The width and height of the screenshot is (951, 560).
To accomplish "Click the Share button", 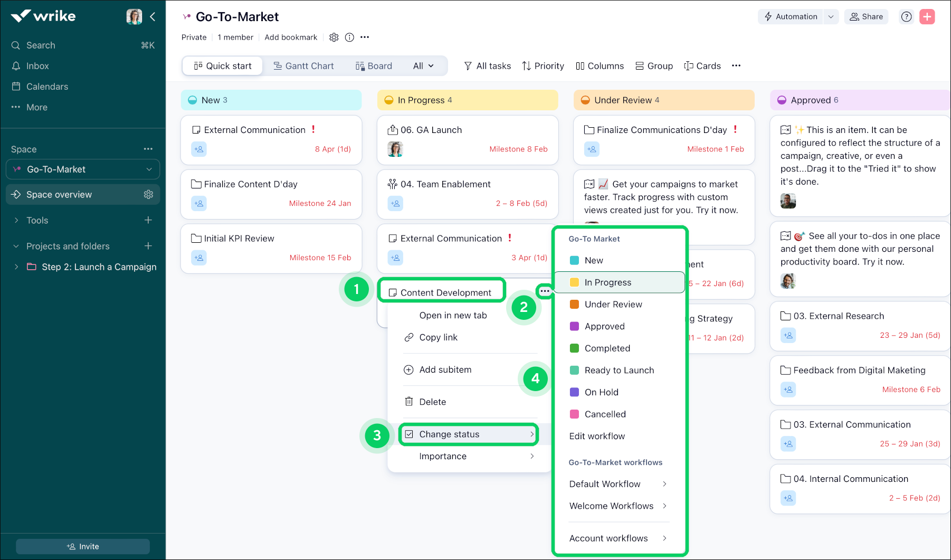I will [866, 17].
